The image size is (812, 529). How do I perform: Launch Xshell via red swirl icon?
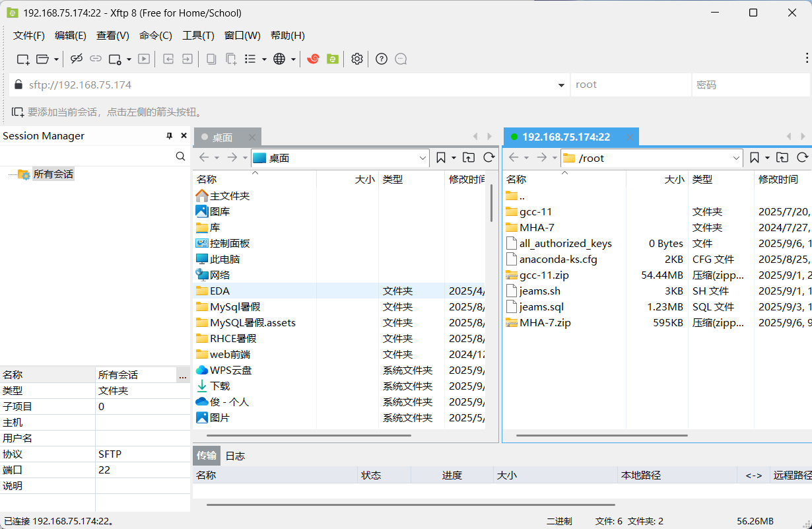(314, 59)
